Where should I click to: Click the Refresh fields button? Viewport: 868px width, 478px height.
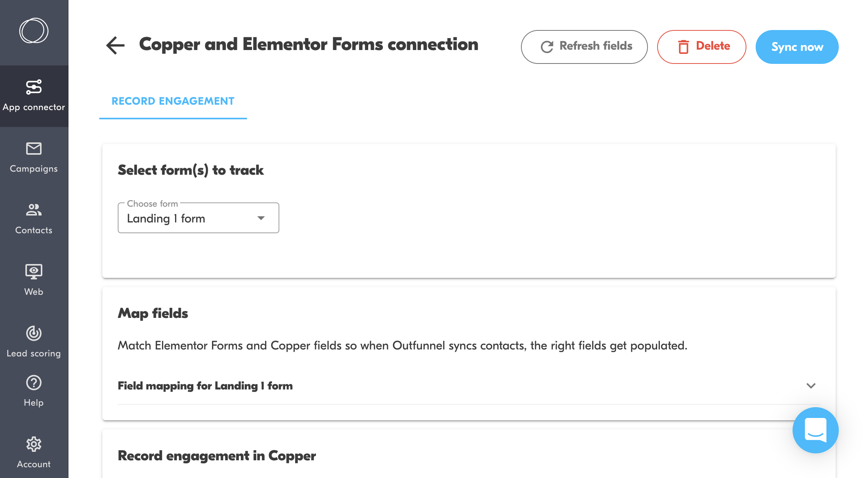(584, 47)
